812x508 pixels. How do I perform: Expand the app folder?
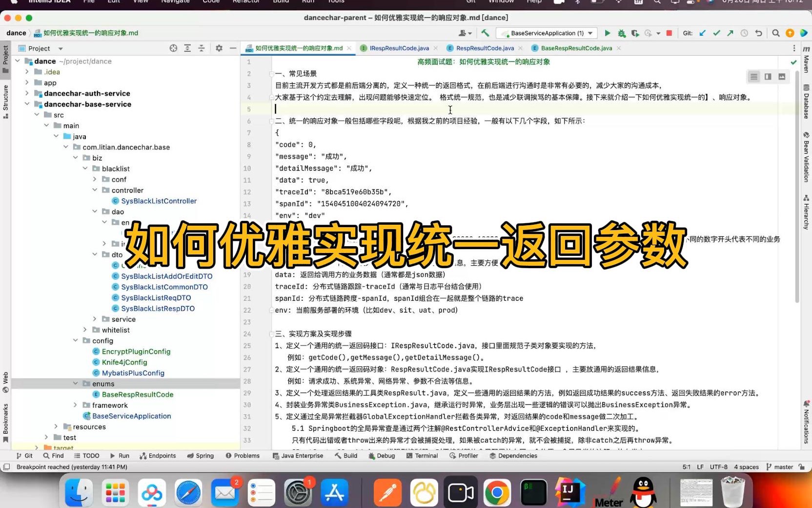(27, 83)
